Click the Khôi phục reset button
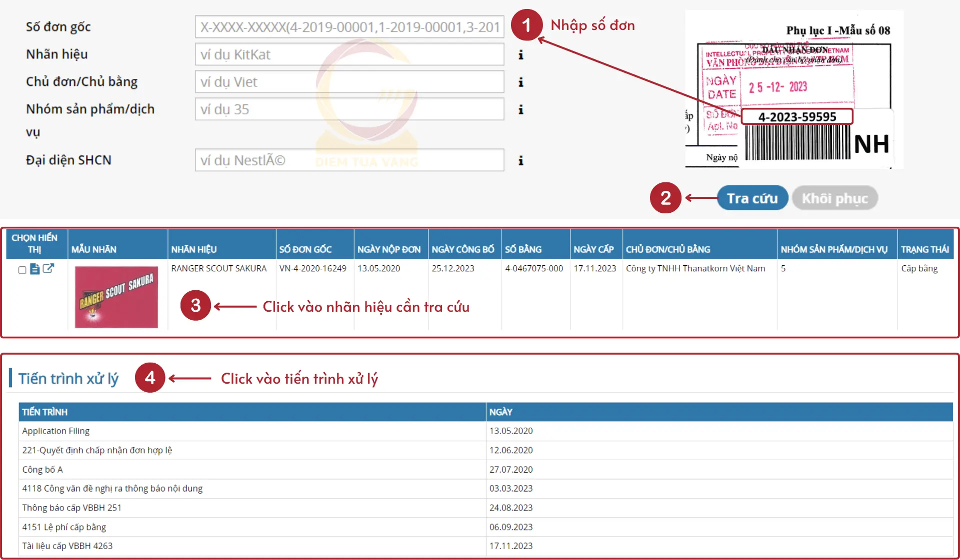960x560 pixels. tap(834, 198)
